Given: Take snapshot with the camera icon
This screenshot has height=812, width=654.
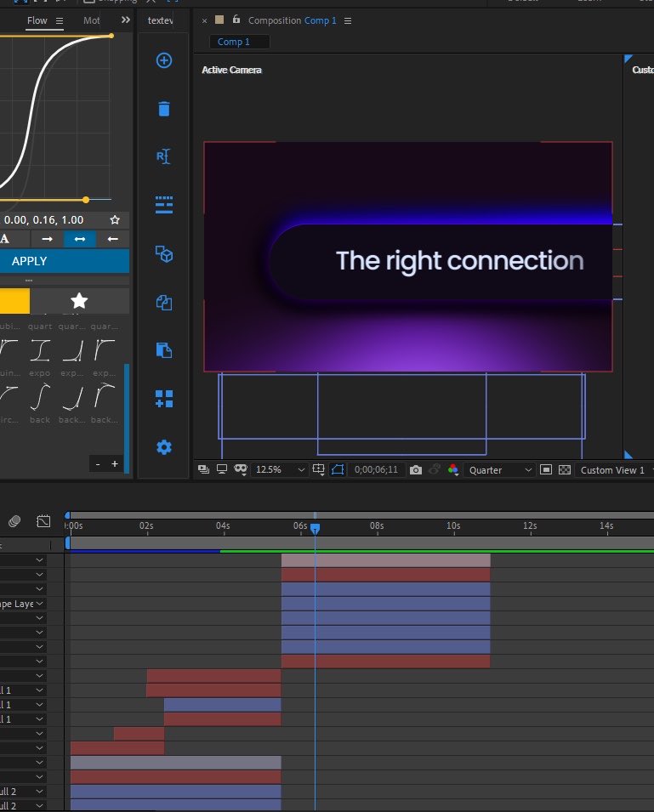Looking at the screenshot, I should click(x=415, y=469).
